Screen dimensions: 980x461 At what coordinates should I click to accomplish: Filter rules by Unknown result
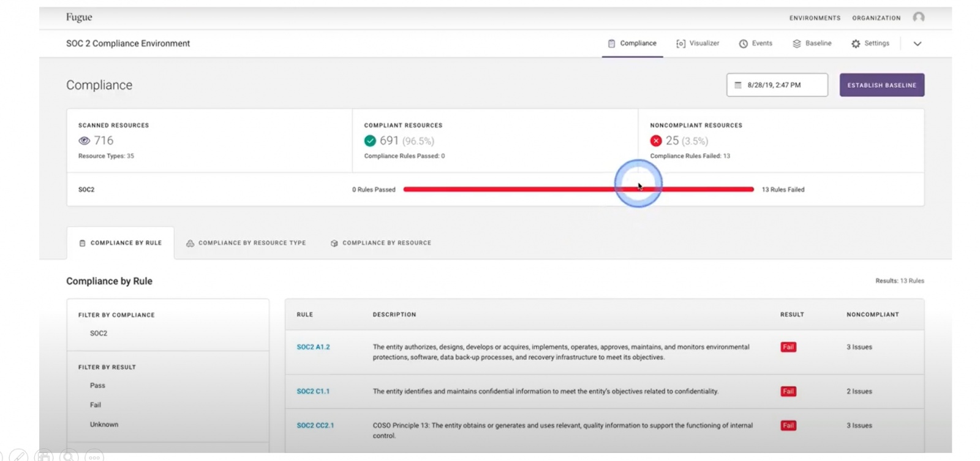coord(104,424)
